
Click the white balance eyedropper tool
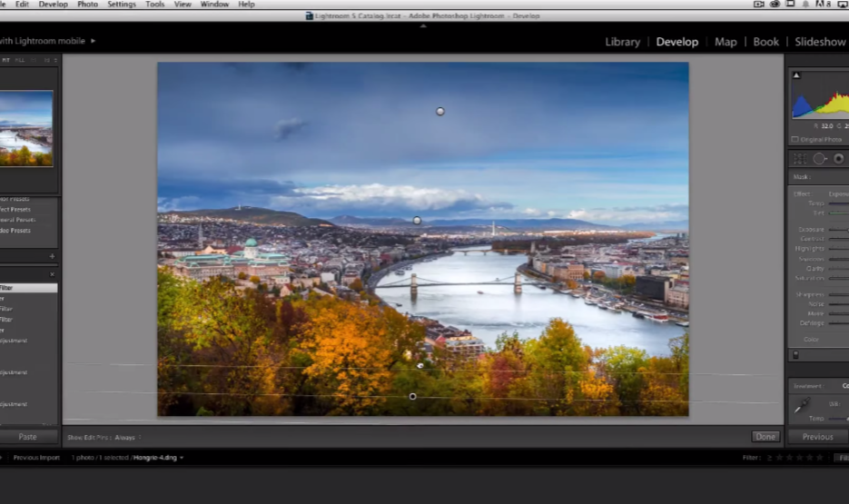click(802, 409)
